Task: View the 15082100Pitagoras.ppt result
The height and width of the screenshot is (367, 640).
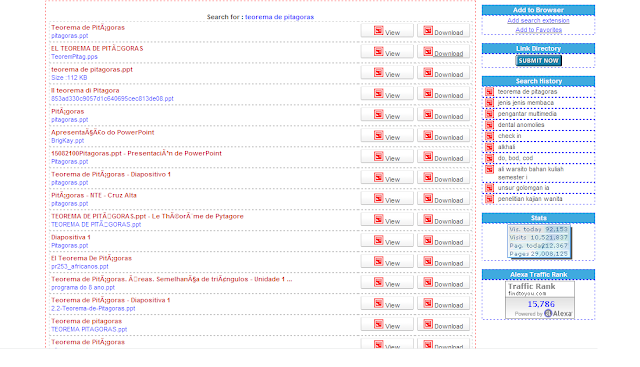Action: point(387,157)
